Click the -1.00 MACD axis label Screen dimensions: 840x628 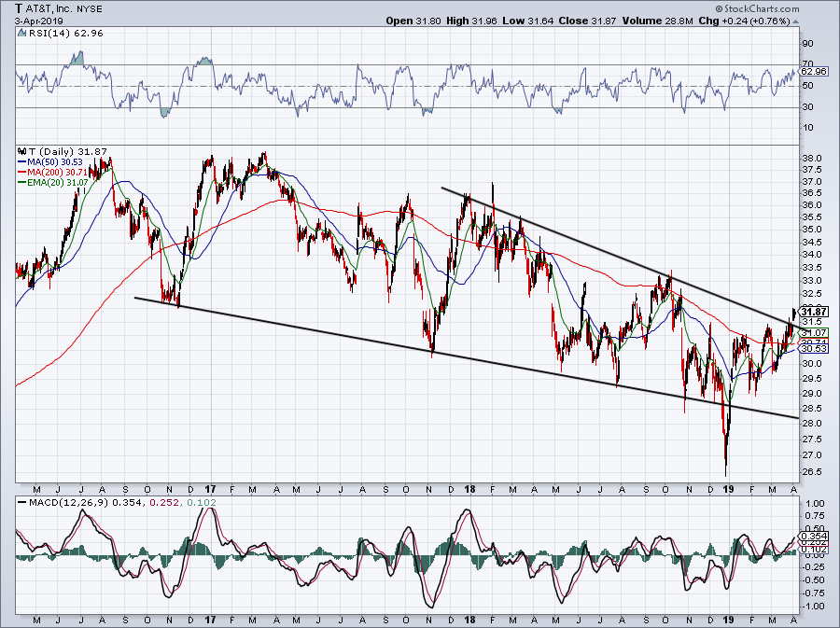[813, 607]
